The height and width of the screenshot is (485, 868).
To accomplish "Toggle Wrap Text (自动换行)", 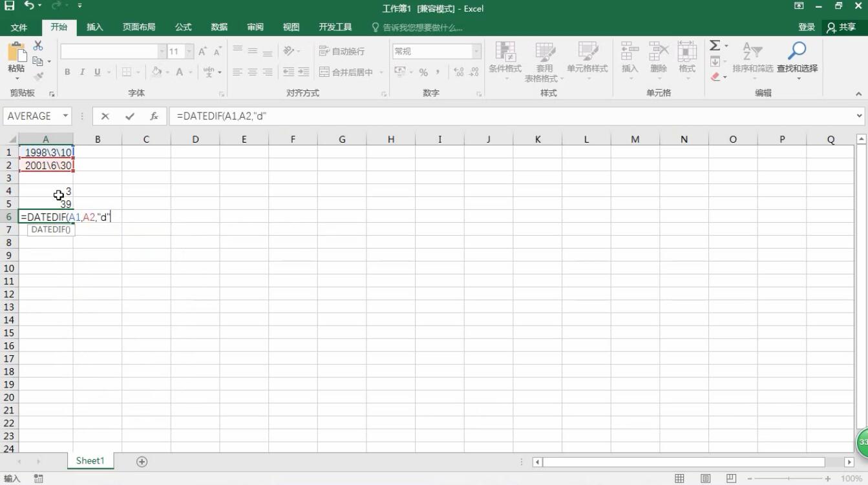I will pos(343,51).
